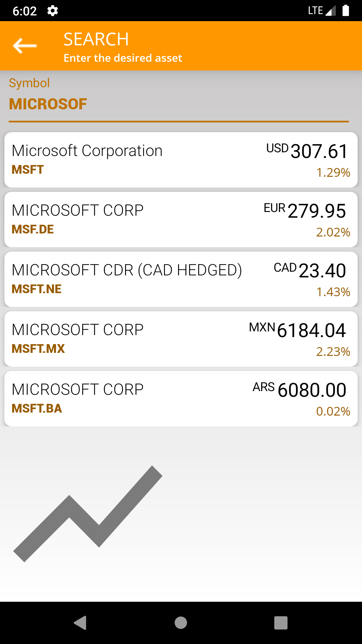Select the Microsoft Corporation MSFT result
The height and width of the screenshot is (644, 362).
[134, 160]
